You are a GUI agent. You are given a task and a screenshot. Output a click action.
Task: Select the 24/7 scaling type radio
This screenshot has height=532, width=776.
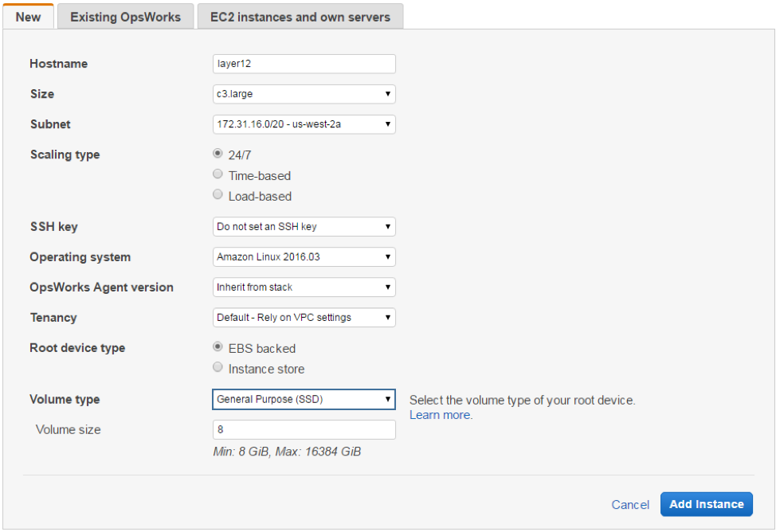tap(218, 155)
